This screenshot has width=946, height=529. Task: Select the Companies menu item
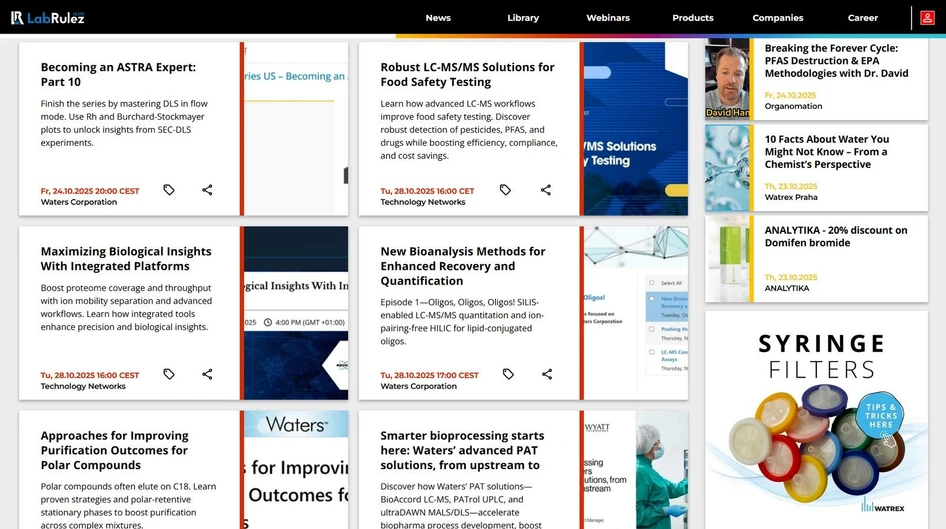(x=778, y=18)
